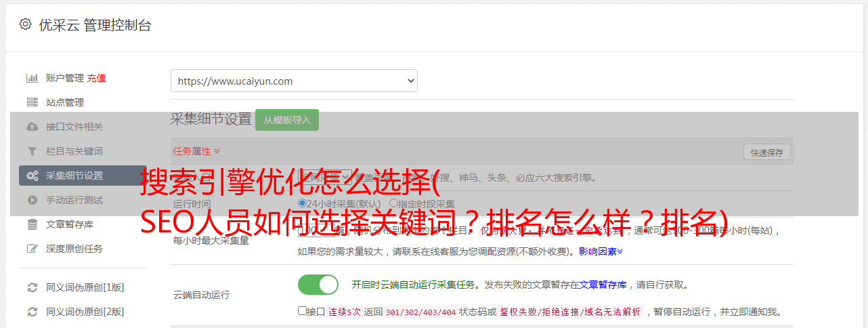Open 深度原创任务 via its edit icon
868x328 pixels.
tap(32, 249)
